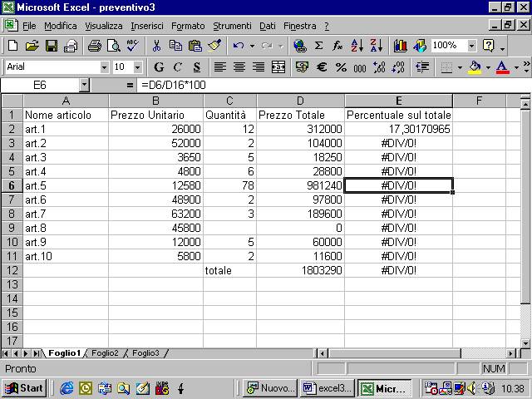Viewport: 532px width, 399px height.
Task: Toggle underline (S) formatting
Action: tap(196, 66)
